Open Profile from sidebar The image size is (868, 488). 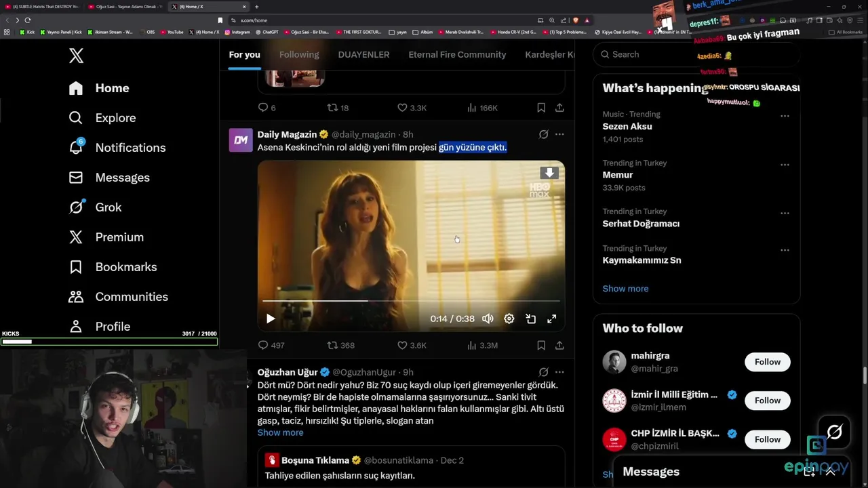(99, 327)
